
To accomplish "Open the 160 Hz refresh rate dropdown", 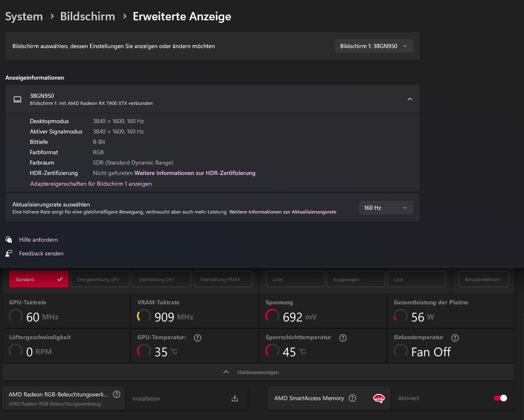I will coord(386,208).
